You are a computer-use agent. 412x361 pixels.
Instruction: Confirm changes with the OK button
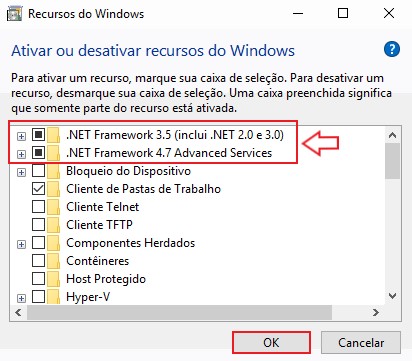tap(271, 342)
